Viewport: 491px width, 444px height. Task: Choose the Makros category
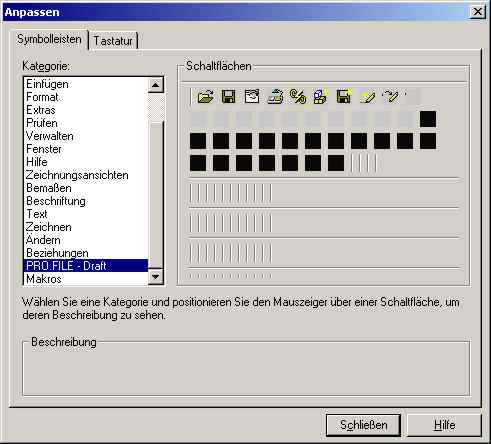44,279
